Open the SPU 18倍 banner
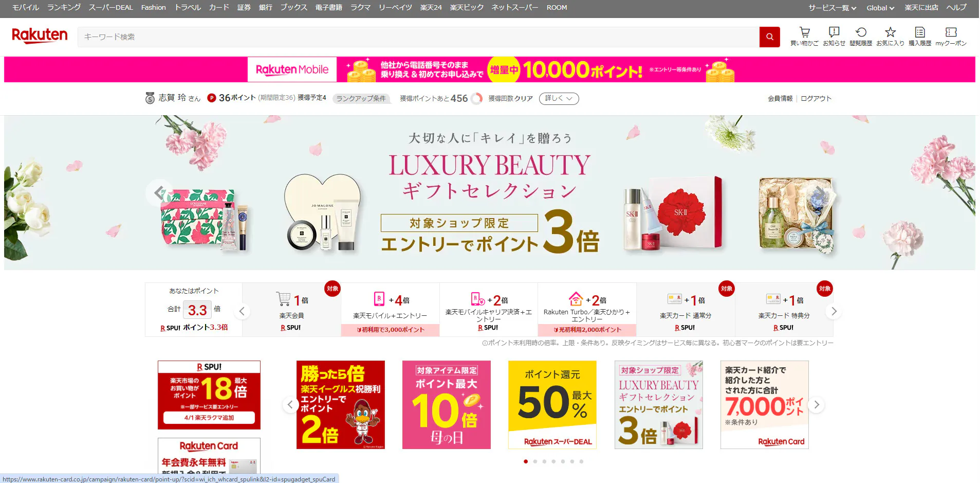The image size is (980, 483). pyautogui.click(x=209, y=395)
